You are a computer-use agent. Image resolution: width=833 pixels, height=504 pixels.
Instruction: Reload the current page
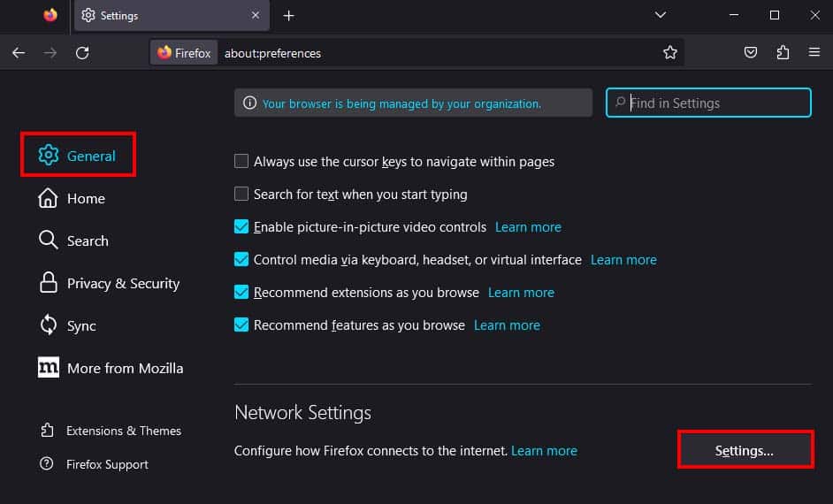pos(82,52)
